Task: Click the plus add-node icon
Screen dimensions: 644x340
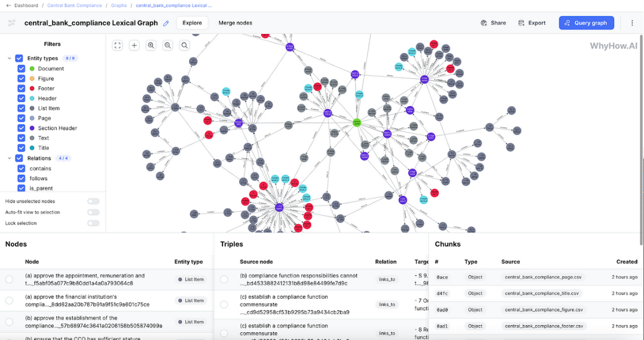Action: pos(134,45)
